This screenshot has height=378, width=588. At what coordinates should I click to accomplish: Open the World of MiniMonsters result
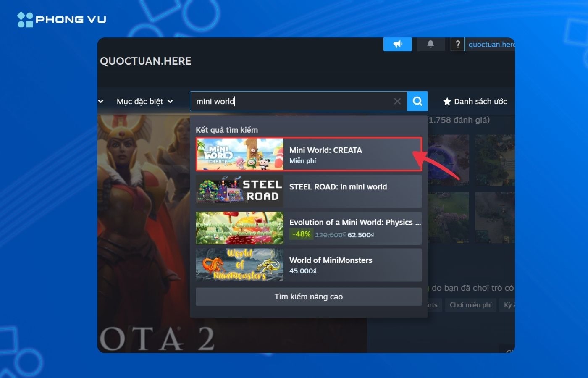[x=309, y=265]
